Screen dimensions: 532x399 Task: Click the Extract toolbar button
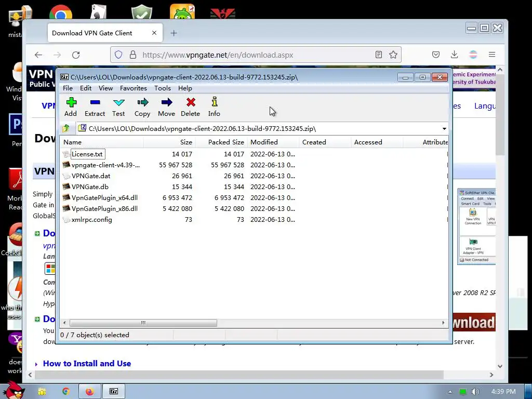(x=95, y=107)
